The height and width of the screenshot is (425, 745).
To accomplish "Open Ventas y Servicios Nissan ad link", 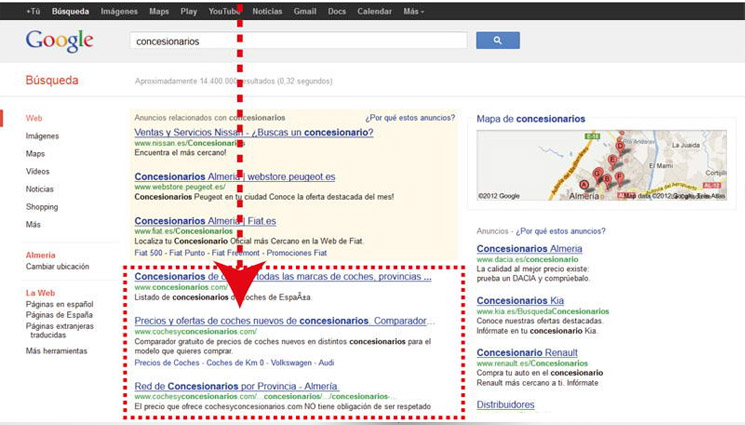I will pos(253,132).
